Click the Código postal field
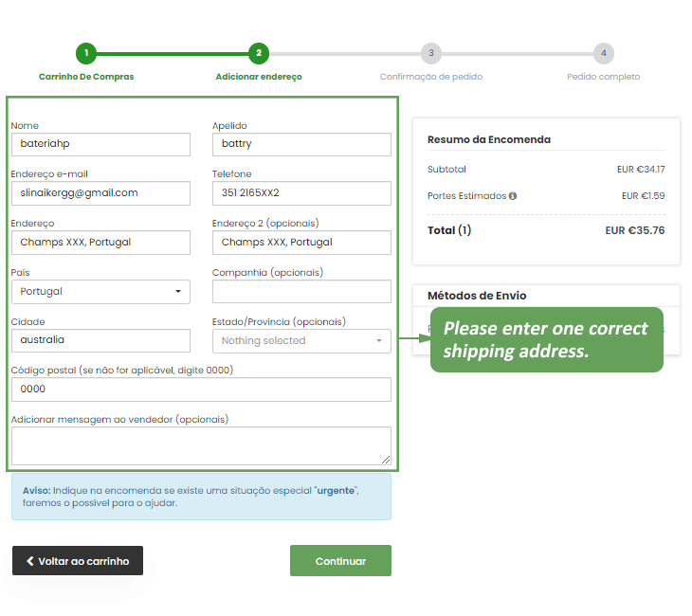 click(x=201, y=390)
